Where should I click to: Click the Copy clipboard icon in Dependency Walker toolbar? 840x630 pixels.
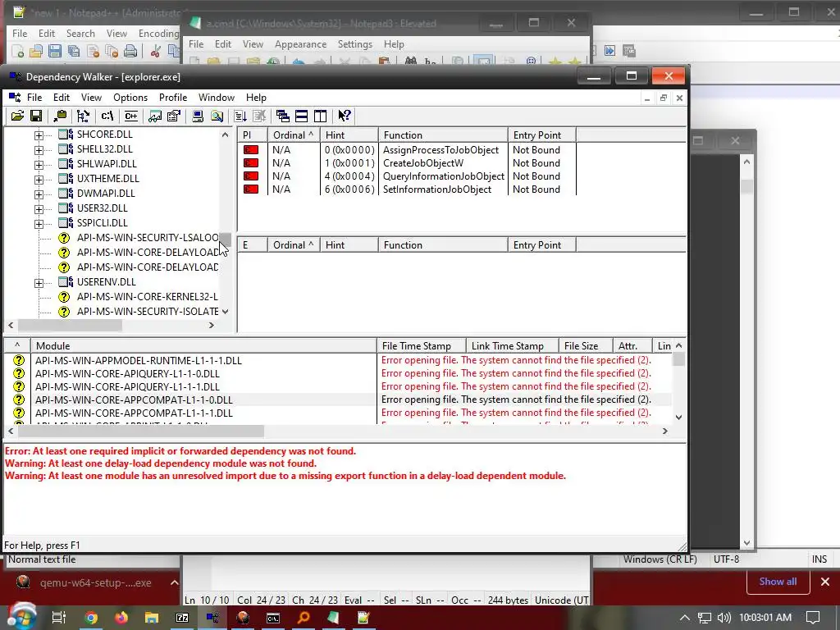(60, 116)
